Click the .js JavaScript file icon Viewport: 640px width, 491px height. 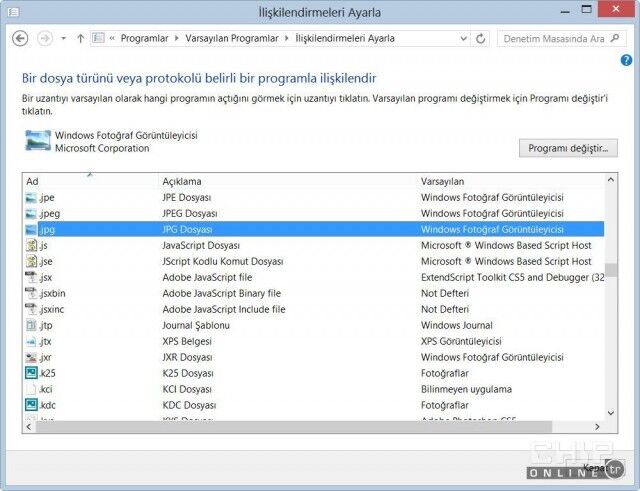tap(32, 245)
